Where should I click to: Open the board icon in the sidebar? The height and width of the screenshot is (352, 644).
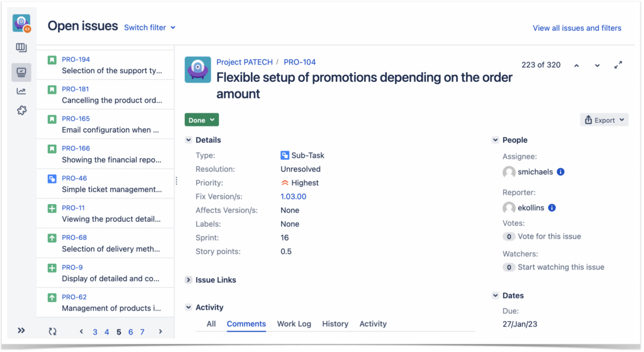click(21, 48)
